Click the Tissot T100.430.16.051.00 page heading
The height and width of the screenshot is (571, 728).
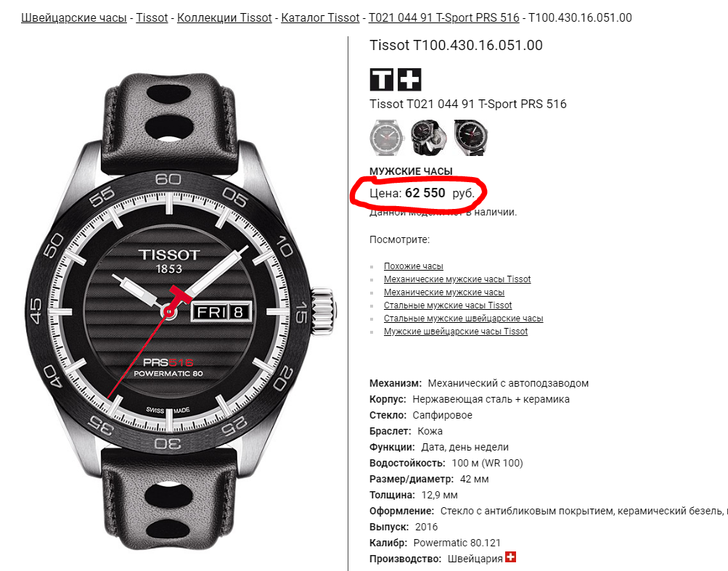click(456, 45)
